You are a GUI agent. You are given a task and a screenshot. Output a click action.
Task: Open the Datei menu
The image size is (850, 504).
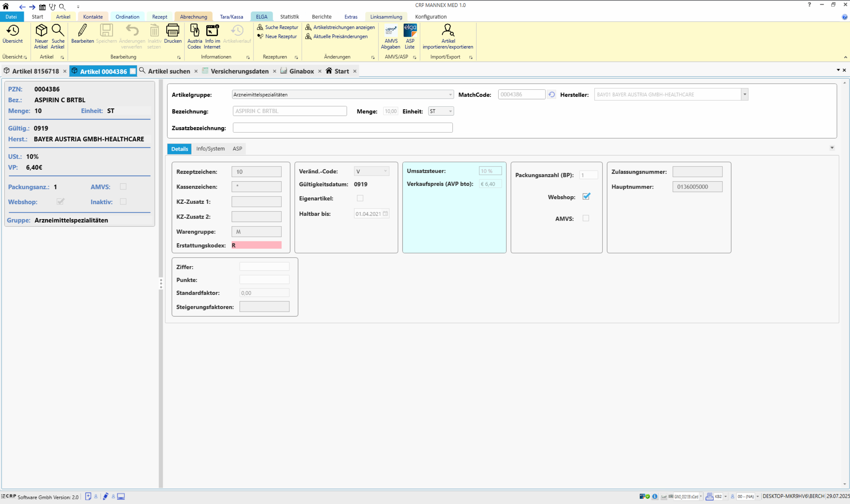click(11, 17)
